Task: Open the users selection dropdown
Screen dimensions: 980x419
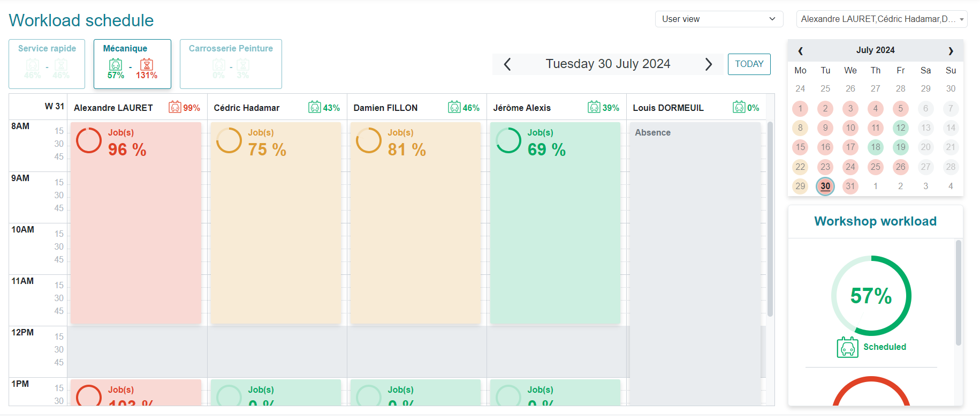Action: point(882,19)
